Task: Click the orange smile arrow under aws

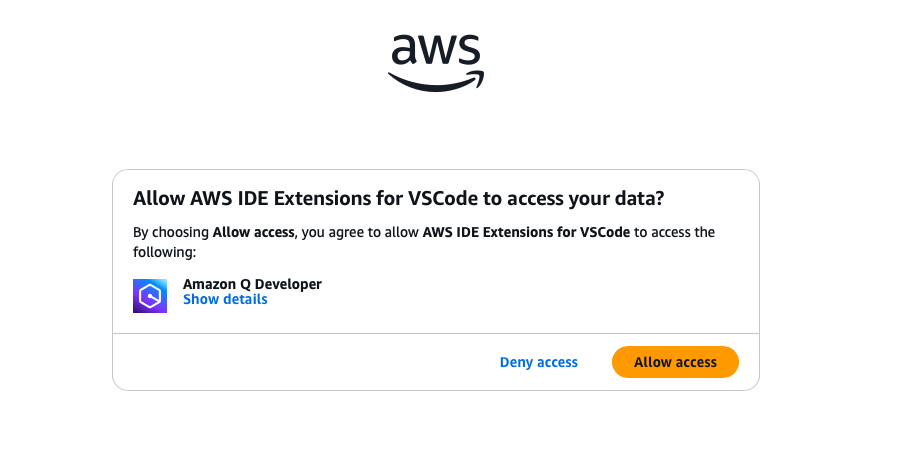Action: coord(436,81)
